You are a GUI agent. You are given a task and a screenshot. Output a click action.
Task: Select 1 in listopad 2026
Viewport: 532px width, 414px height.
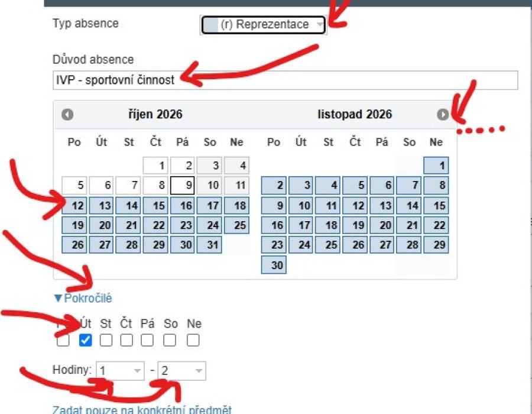436,166
